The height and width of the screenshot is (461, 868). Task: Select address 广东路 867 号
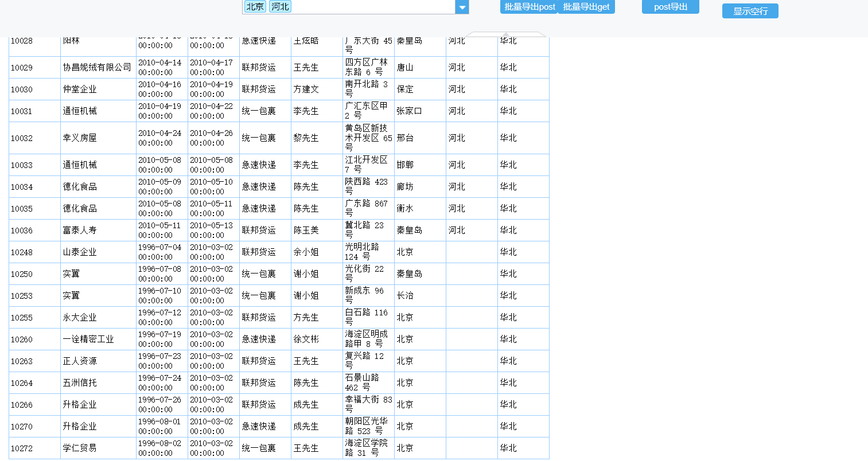[x=368, y=209]
